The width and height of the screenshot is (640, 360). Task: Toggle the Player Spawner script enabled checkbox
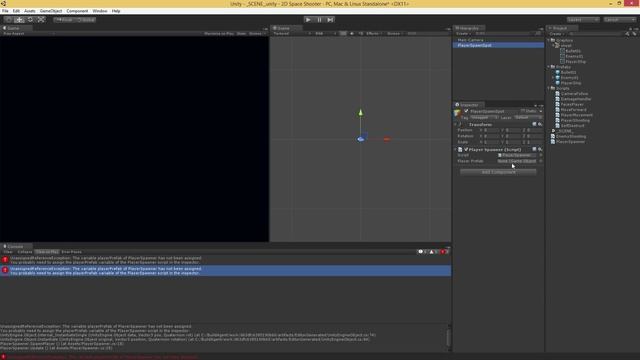pyautogui.click(x=466, y=149)
